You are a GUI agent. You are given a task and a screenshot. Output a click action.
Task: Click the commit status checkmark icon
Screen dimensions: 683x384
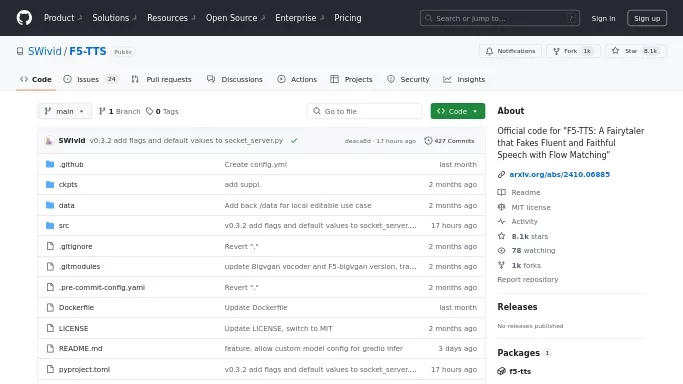294,141
